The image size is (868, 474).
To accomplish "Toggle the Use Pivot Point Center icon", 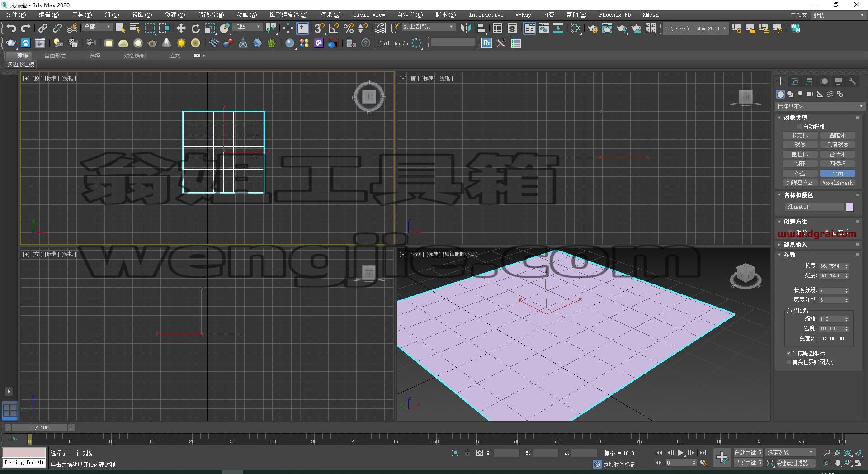I will pyautogui.click(x=271, y=28).
